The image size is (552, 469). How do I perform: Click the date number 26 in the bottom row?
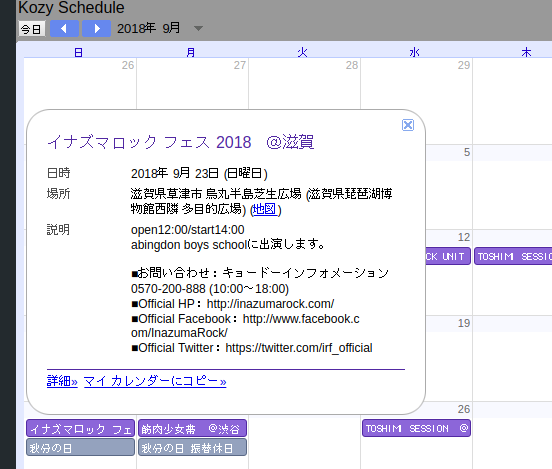tap(464, 409)
